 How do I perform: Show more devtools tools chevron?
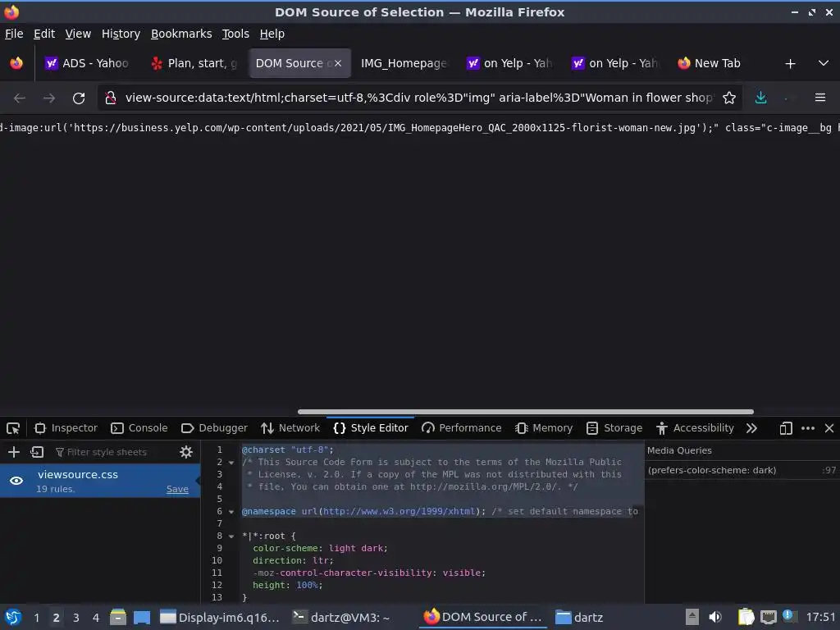(x=751, y=428)
